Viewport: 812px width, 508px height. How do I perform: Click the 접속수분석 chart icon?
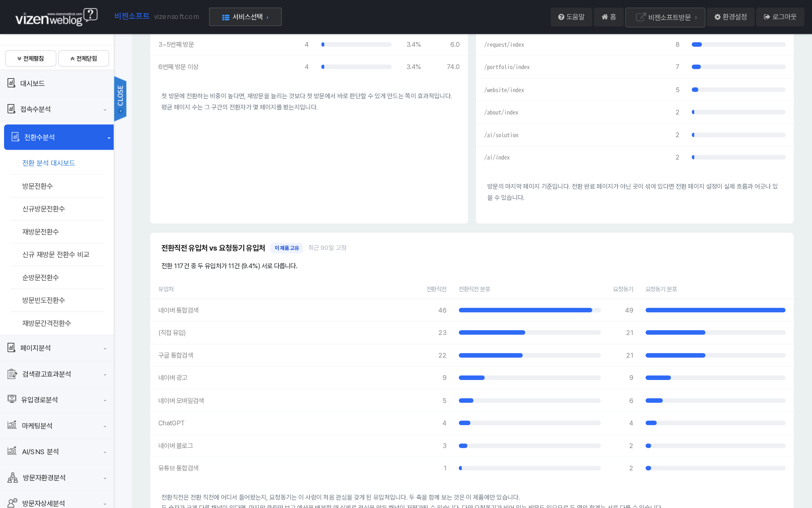12,109
